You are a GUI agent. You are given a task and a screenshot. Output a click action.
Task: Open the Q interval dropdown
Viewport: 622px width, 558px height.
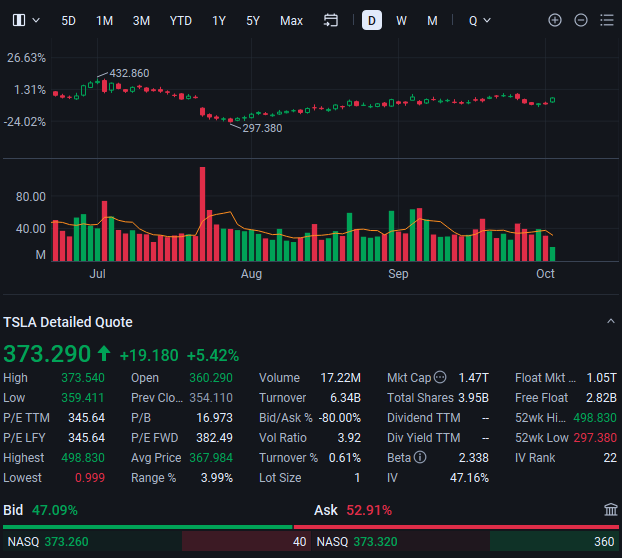pyautogui.click(x=480, y=21)
